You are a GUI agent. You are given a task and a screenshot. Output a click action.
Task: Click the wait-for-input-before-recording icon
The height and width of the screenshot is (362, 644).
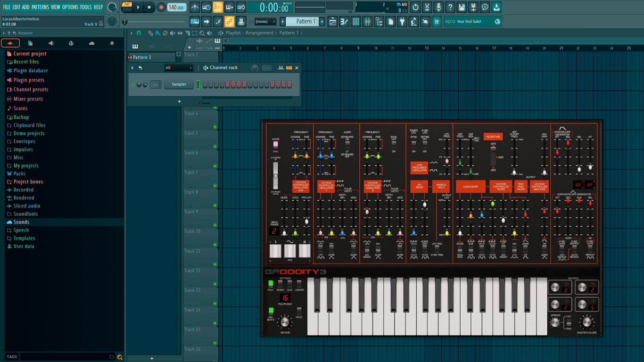click(x=206, y=7)
